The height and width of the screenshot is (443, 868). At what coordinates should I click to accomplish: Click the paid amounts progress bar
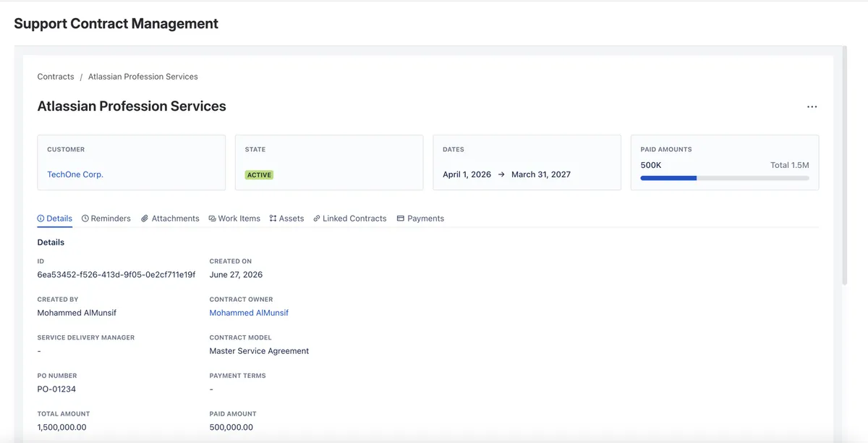[725, 178]
